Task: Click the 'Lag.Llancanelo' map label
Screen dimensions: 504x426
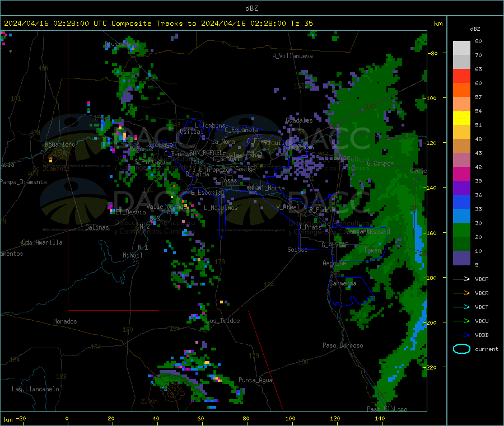Action: pos(36,389)
